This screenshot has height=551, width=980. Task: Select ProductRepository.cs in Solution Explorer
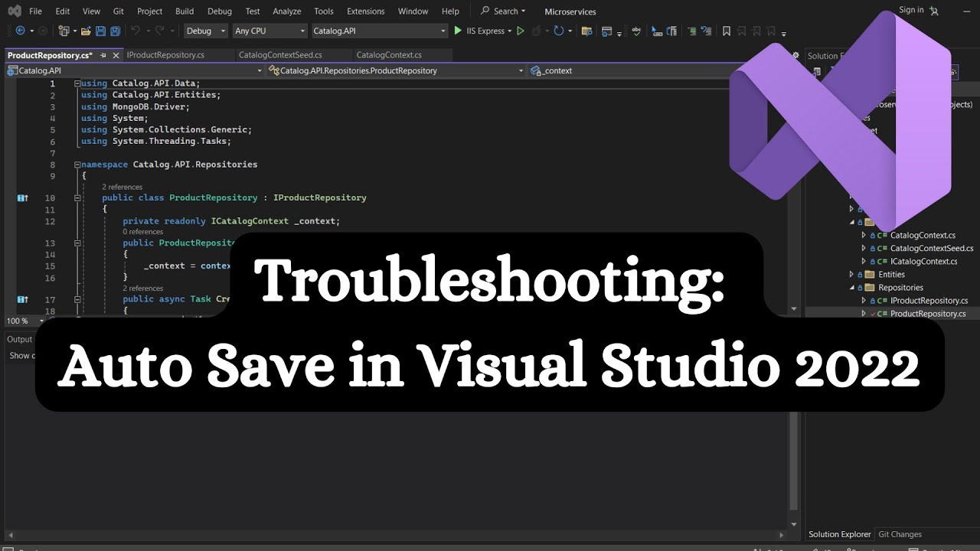(x=928, y=314)
